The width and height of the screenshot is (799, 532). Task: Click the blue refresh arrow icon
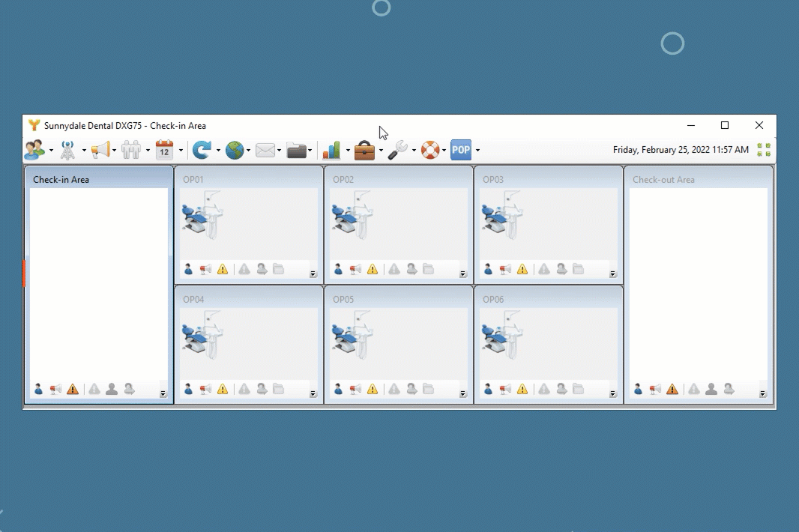pos(202,150)
